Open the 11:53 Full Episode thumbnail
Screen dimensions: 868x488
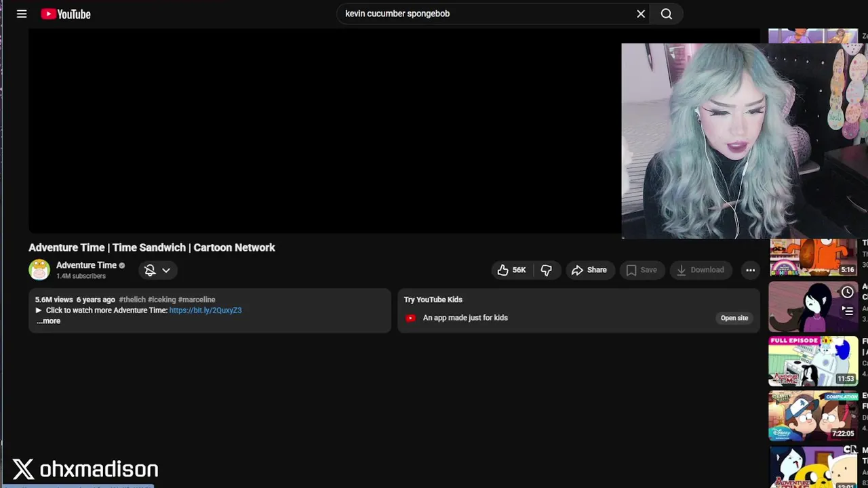[x=813, y=361]
